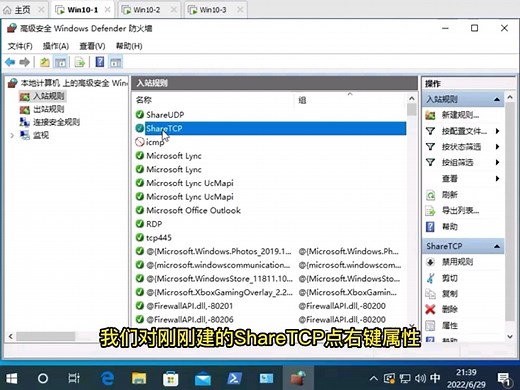Toggle the Action pane toolbar icon

pyautogui.click(x=116, y=62)
